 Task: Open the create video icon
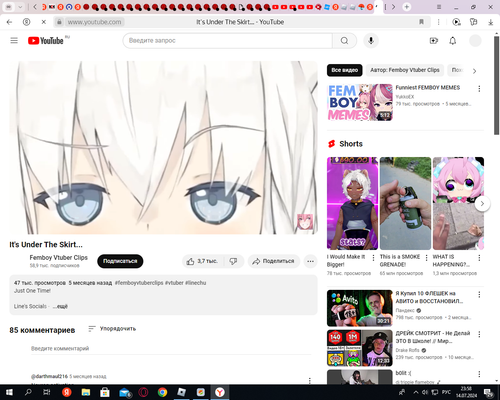click(x=434, y=41)
